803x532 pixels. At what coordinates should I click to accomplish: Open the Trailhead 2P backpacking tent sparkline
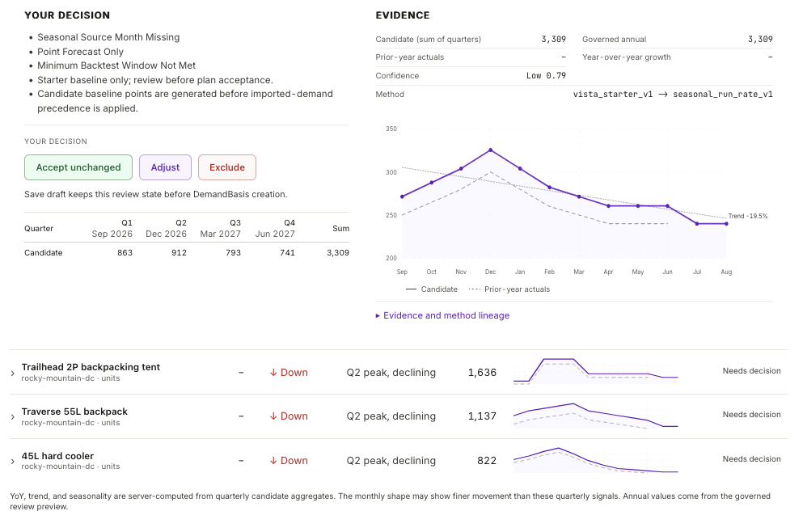click(596, 371)
